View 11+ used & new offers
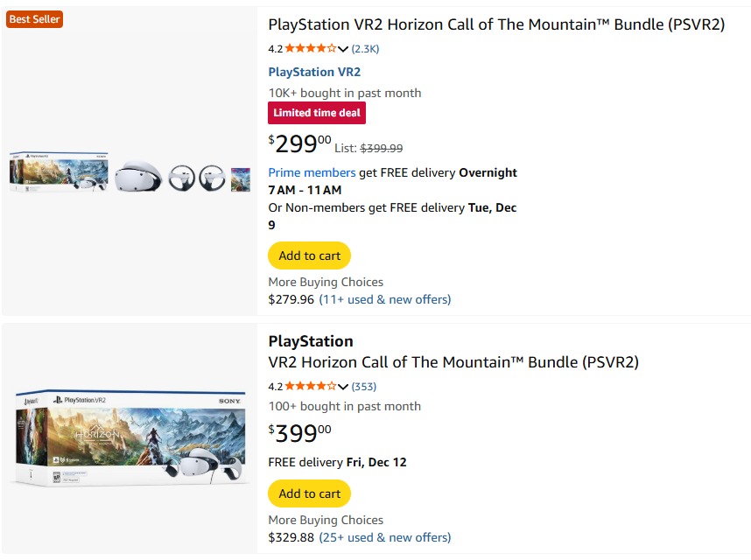Viewport: 751px width, 560px height. pyautogui.click(x=384, y=299)
